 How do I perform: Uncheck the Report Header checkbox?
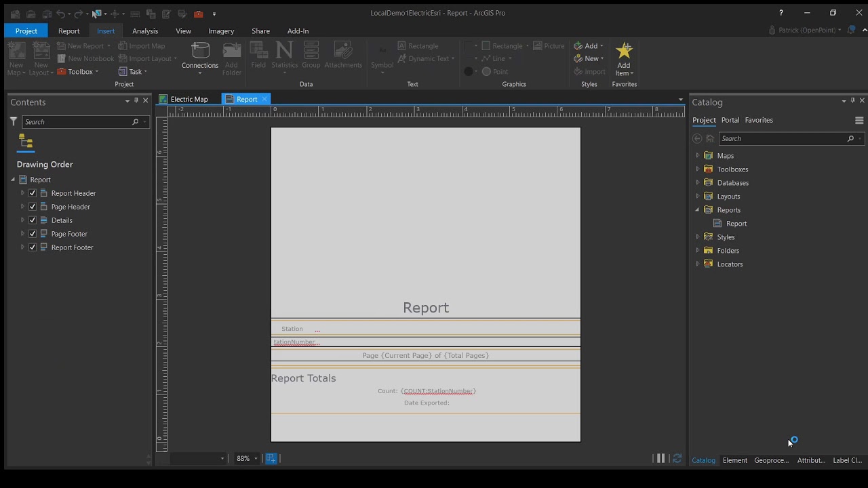coord(33,193)
